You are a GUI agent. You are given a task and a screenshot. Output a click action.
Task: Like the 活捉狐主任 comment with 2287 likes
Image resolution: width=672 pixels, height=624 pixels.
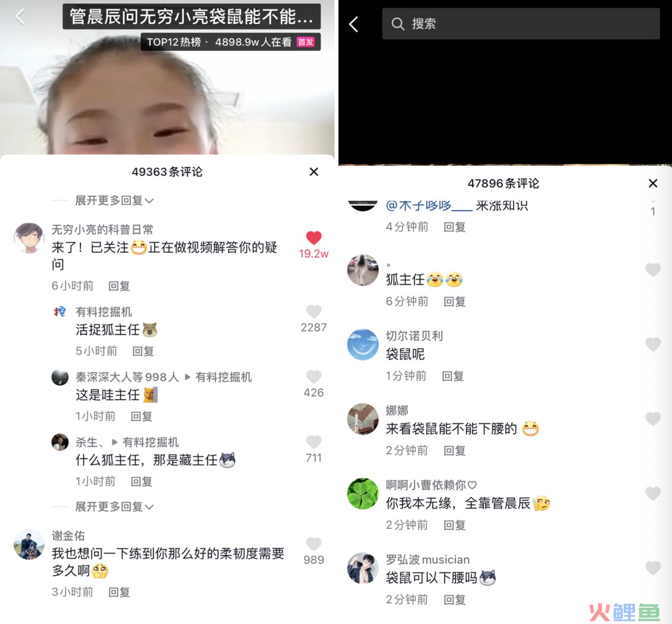[314, 312]
